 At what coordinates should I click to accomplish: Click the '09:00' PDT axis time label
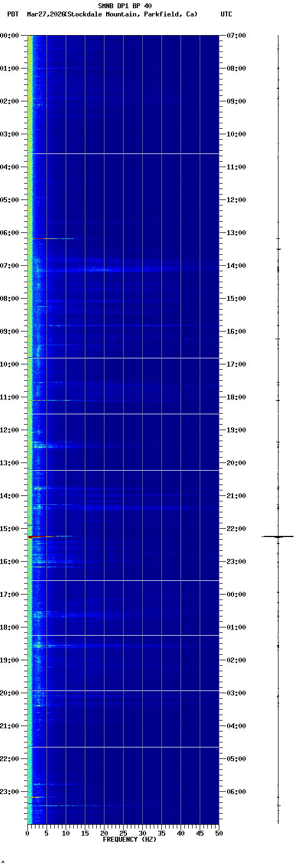click(x=10, y=332)
